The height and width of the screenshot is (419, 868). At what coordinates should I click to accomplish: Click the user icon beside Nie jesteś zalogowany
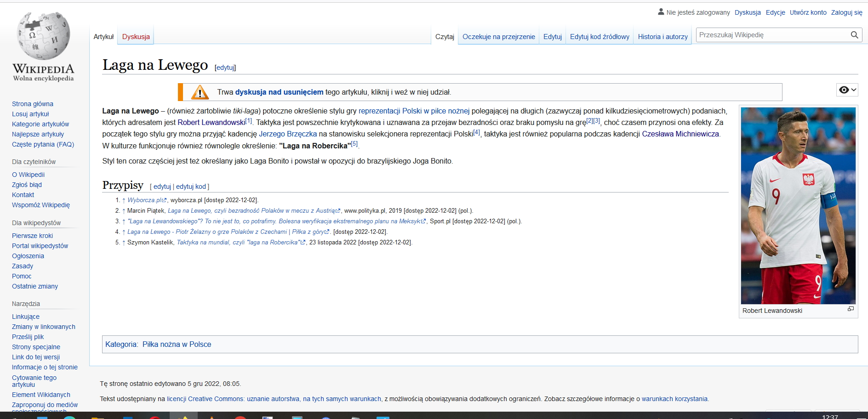tap(661, 12)
